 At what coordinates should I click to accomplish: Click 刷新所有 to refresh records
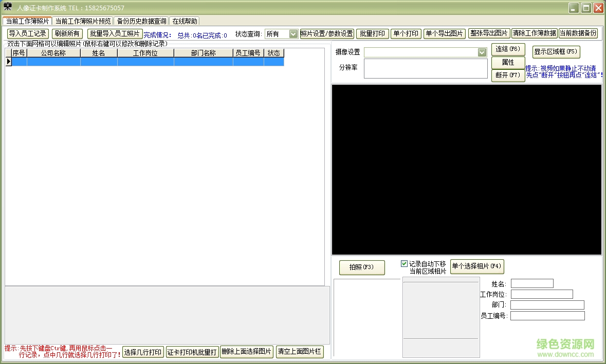coord(67,34)
